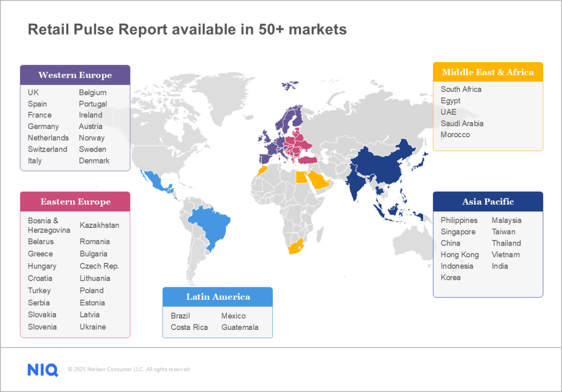Select the Western Europe header
562x392 pixels.
75,75
